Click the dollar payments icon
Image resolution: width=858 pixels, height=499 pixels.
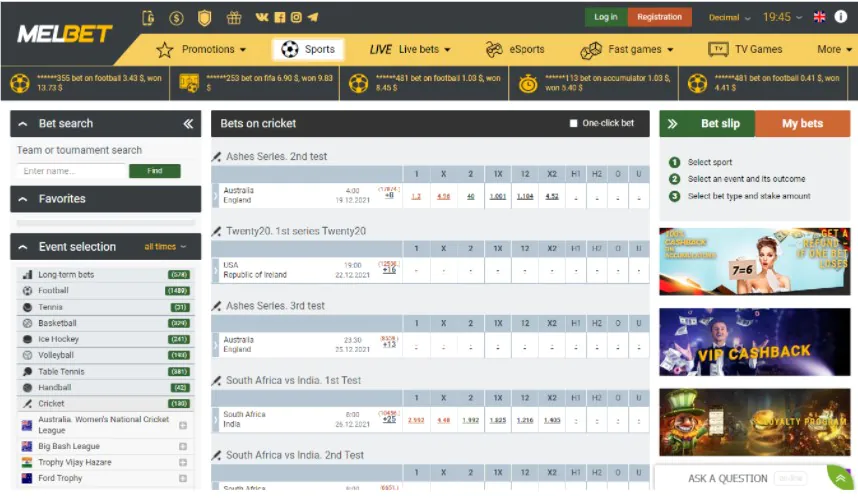(x=176, y=18)
